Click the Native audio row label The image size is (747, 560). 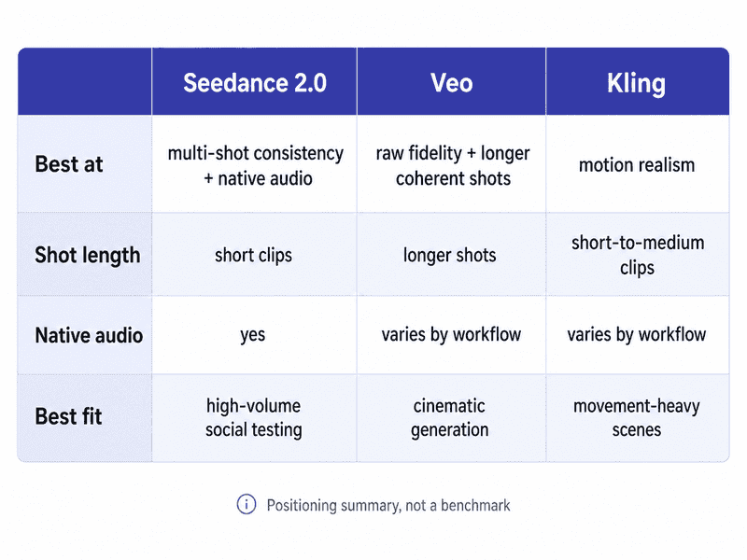pos(89,335)
